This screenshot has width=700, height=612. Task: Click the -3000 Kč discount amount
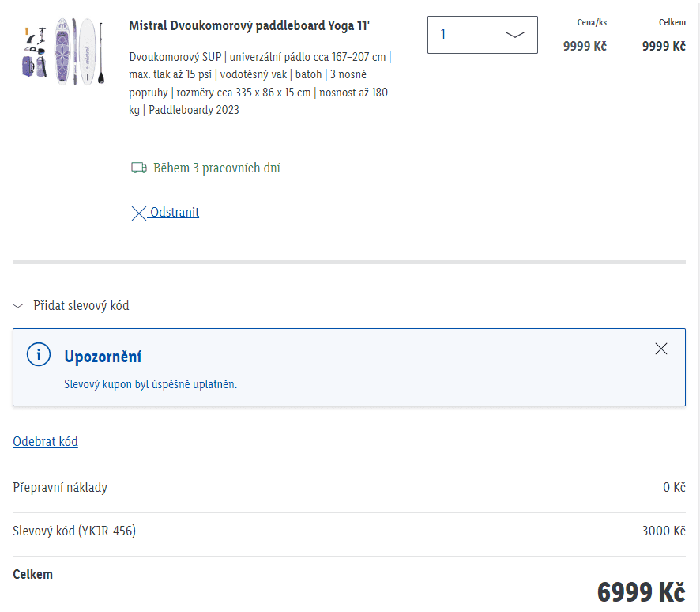(x=661, y=531)
